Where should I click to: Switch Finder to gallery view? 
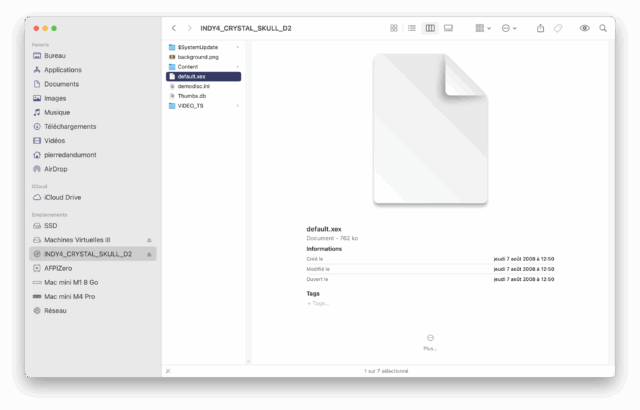(448, 28)
